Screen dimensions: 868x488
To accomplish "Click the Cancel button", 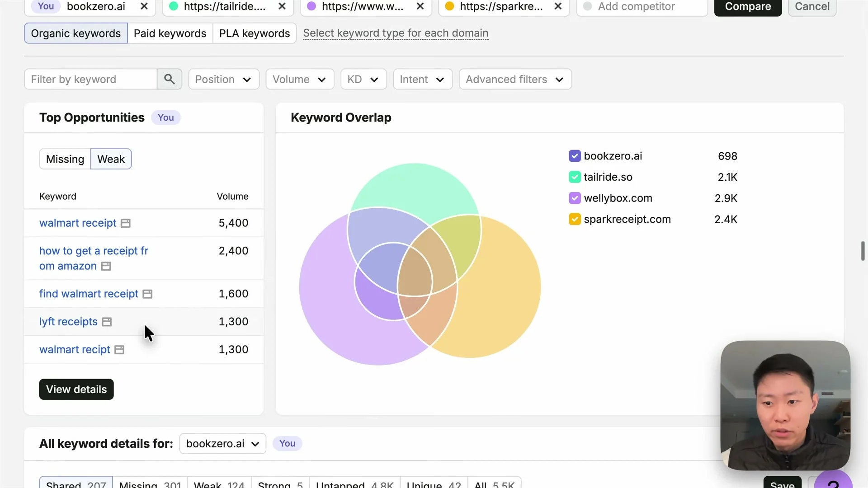I will click(x=812, y=7).
